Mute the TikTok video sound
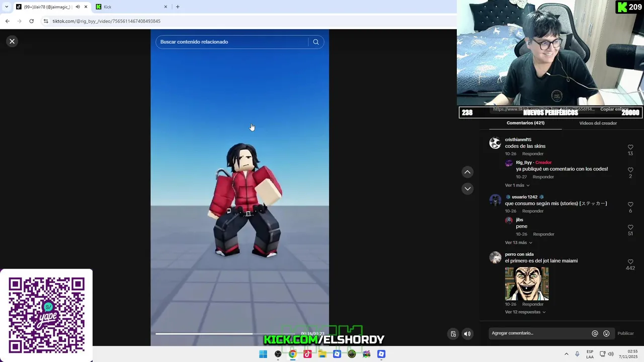This screenshot has height=362, width=644. (467, 333)
